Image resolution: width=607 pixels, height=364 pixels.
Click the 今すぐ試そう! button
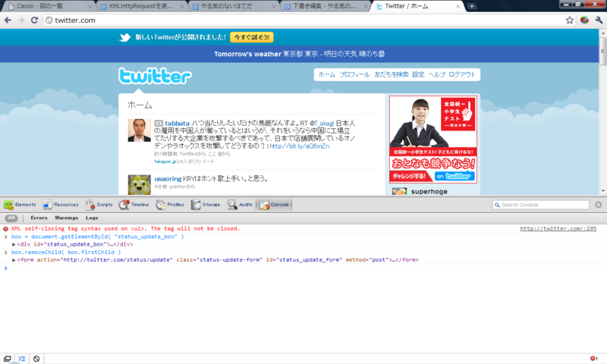click(252, 37)
